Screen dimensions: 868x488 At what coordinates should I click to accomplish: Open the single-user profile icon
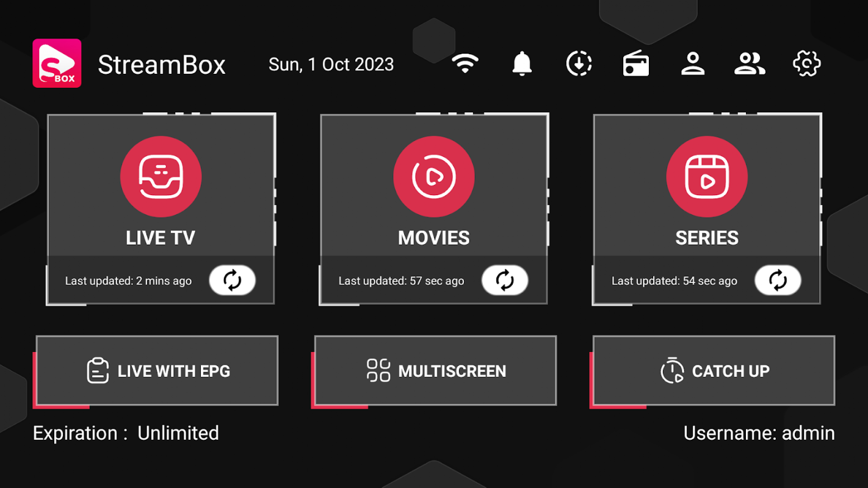[693, 63]
